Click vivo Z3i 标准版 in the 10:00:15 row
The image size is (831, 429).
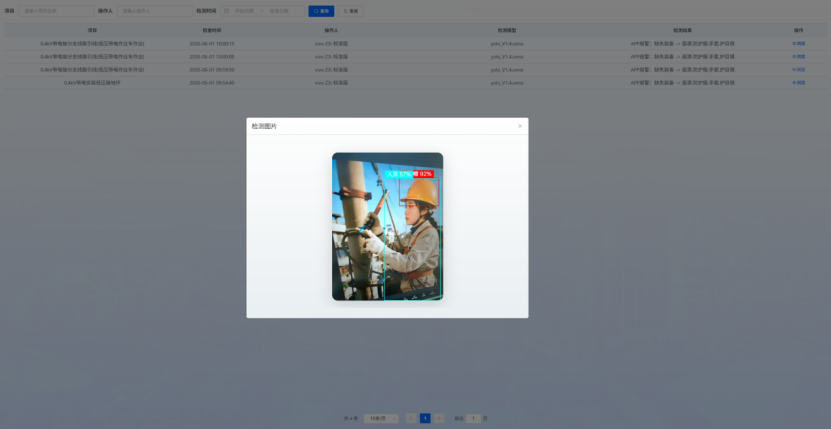(x=331, y=43)
